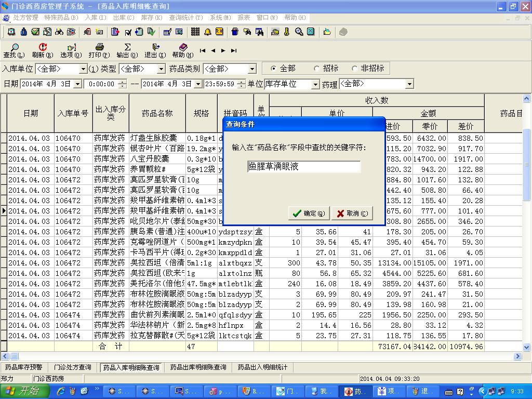The height and width of the screenshot is (399, 532).
Task: Click the yellow P.U square icon
Action: click(x=220, y=32)
